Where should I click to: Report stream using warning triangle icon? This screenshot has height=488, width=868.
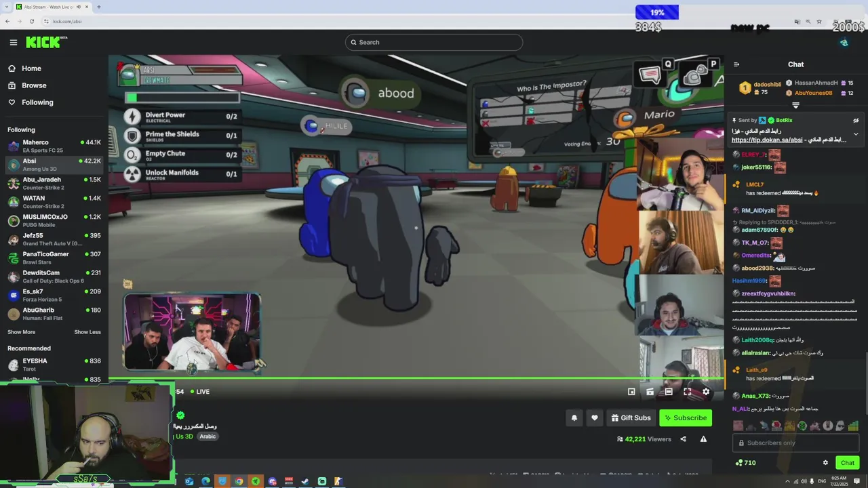[x=703, y=439]
